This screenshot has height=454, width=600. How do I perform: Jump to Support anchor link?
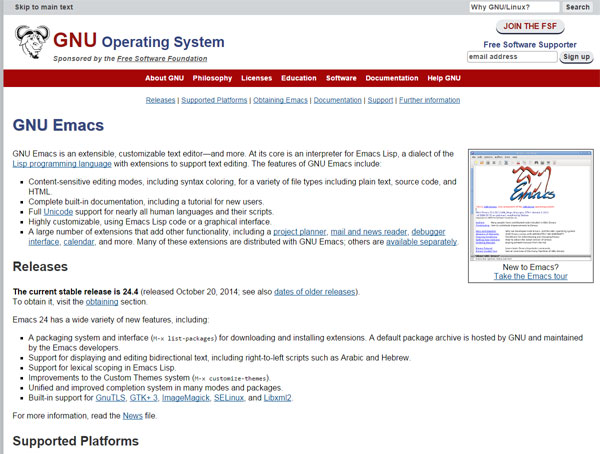coord(380,100)
